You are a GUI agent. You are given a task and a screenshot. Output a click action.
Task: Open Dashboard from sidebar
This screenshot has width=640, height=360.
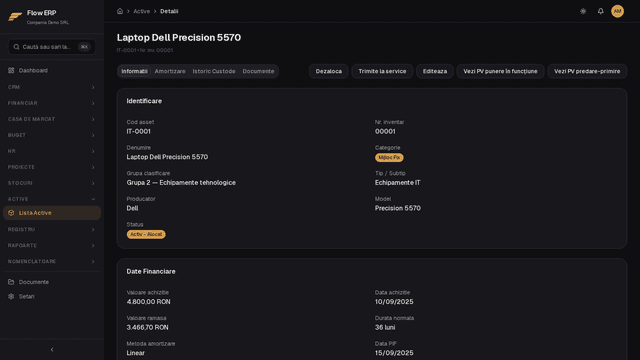click(52, 71)
